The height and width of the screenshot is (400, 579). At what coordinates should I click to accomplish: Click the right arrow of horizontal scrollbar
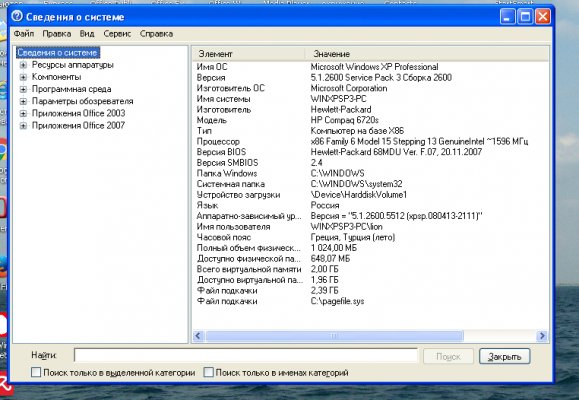click(542, 336)
